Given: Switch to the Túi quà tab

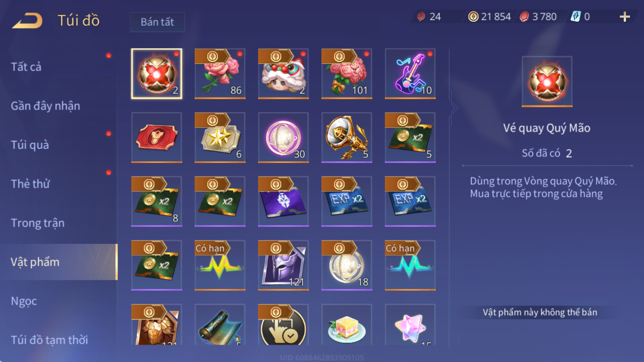Looking at the screenshot, I should 30,145.
